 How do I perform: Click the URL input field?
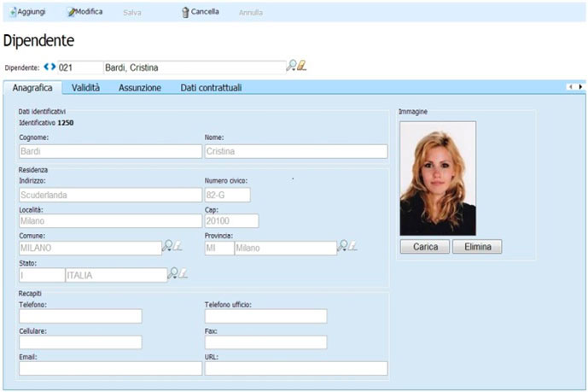coord(296,368)
